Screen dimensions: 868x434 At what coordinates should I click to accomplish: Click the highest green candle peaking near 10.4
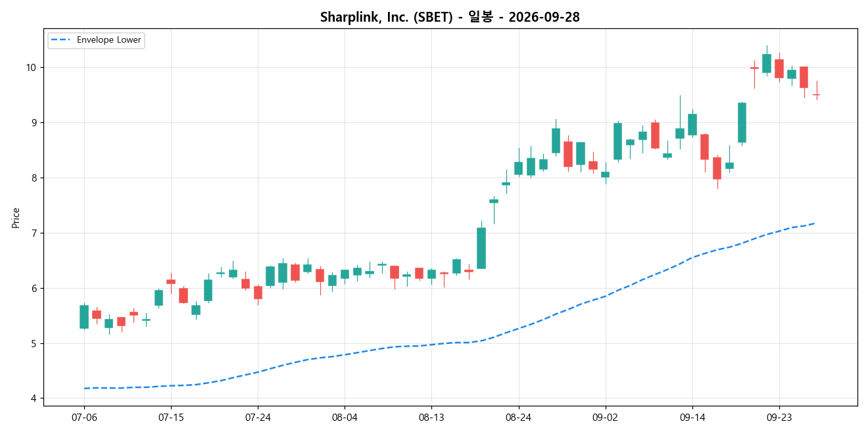click(767, 63)
